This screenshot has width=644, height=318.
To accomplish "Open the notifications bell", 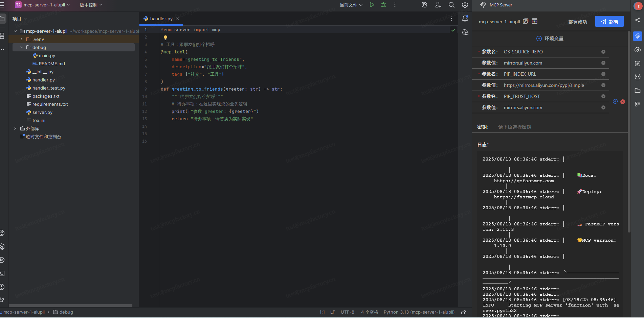I will [x=465, y=19].
